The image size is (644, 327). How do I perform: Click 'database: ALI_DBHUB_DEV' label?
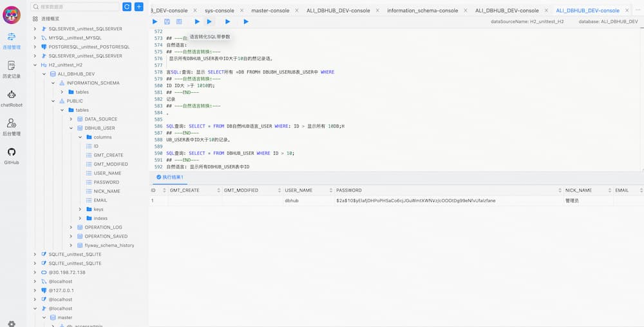click(609, 21)
